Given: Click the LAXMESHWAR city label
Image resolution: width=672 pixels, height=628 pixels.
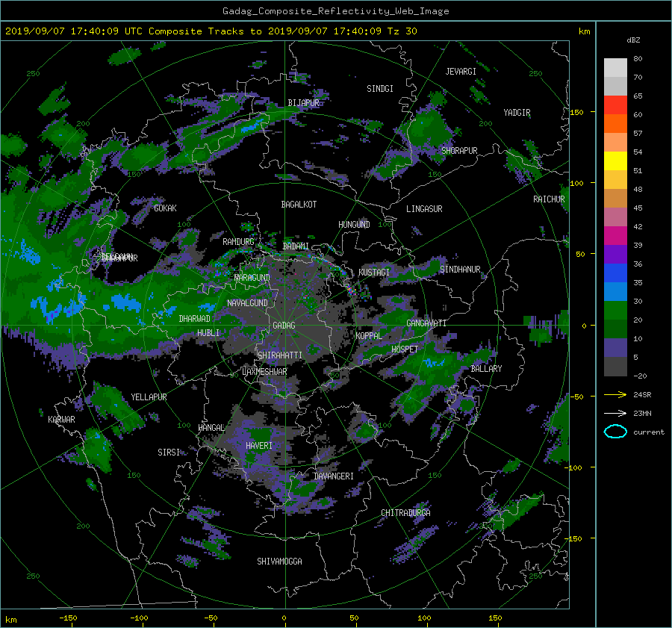Looking at the screenshot, I should (264, 372).
